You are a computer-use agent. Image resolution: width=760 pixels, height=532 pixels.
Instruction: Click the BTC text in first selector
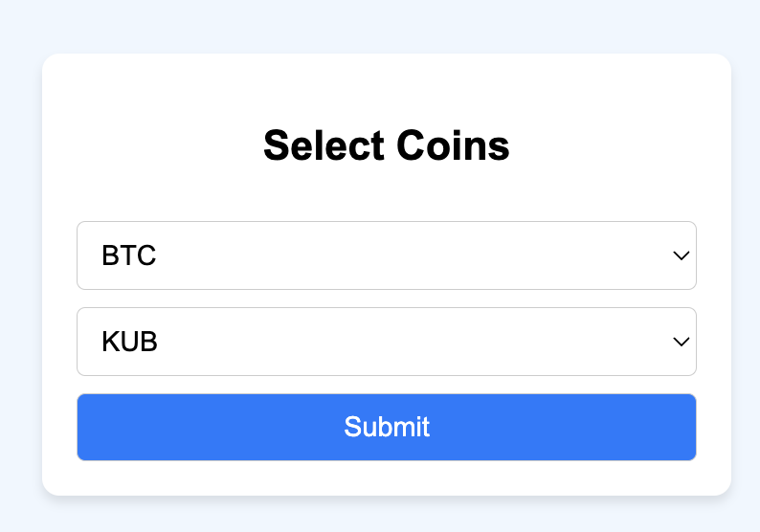click(x=128, y=255)
